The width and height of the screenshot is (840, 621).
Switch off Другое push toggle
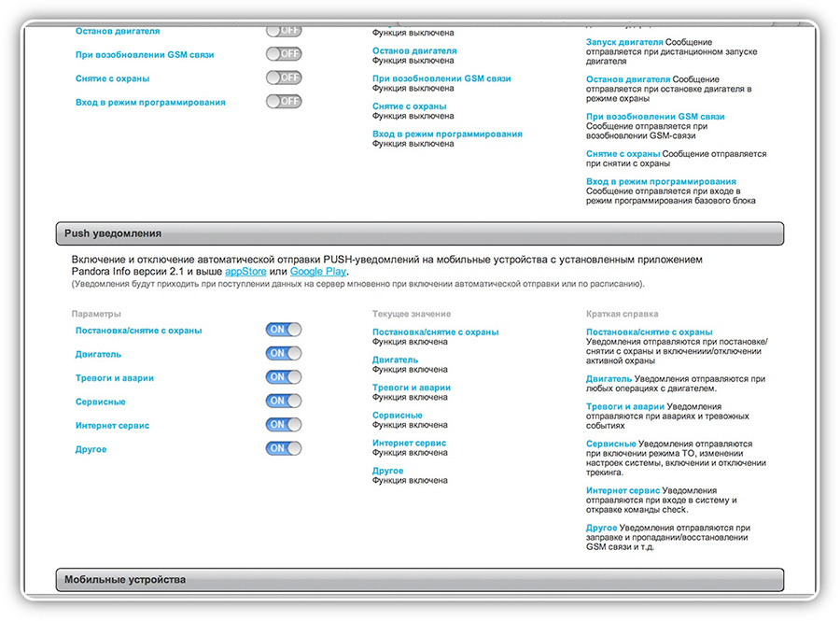tap(284, 448)
